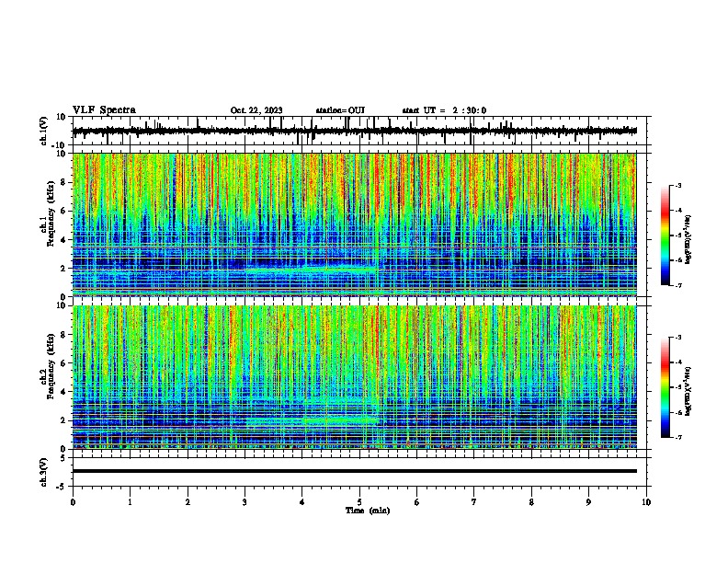728x563 pixels.
Task: Click the "start UT = 2:30:0" text
Action: point(444,110)
